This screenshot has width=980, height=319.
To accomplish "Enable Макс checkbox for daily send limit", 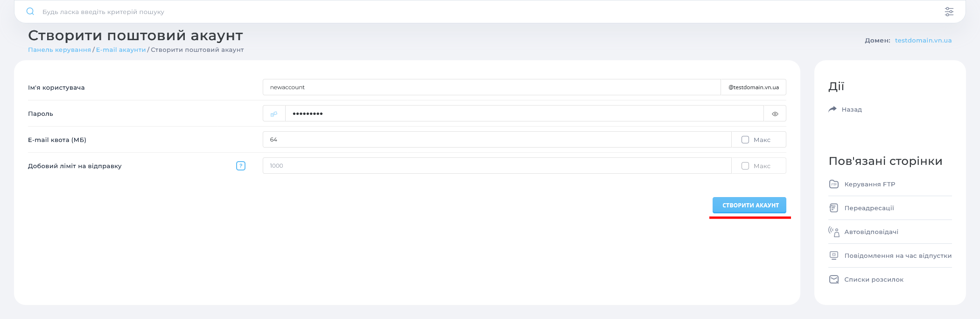I will (x=745, y=166).
